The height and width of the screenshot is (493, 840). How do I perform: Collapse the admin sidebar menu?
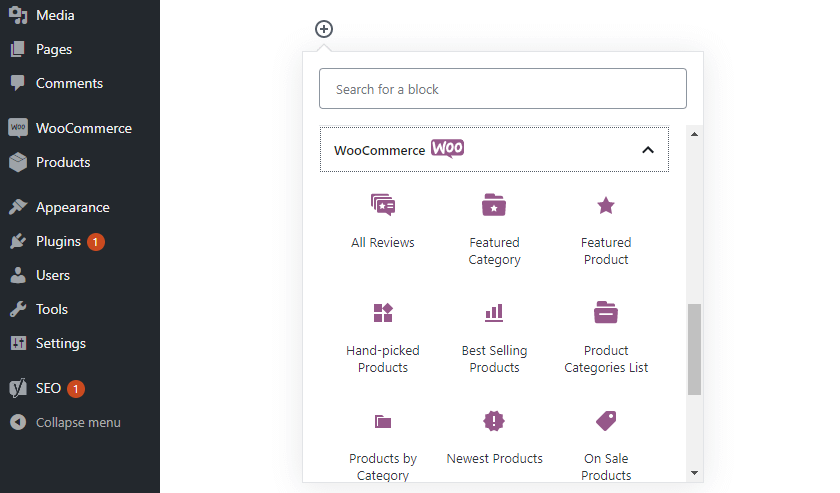point(77,422)
